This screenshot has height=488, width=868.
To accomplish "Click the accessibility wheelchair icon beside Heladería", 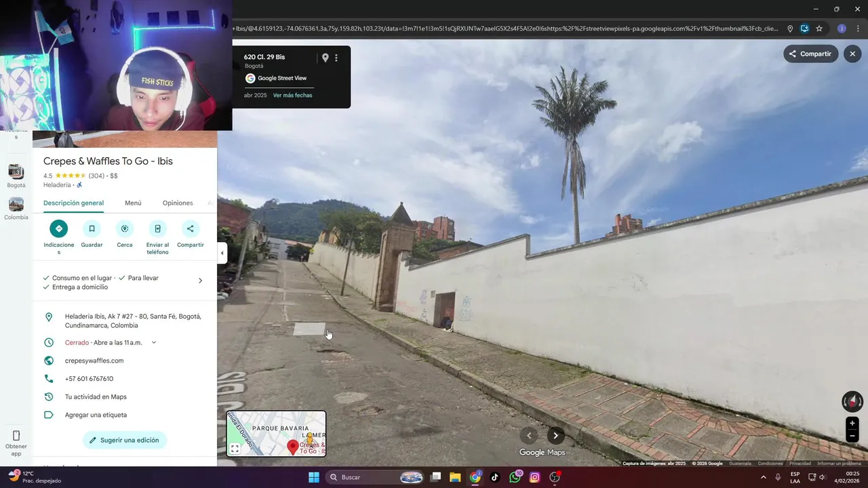I will click(79, 185).
